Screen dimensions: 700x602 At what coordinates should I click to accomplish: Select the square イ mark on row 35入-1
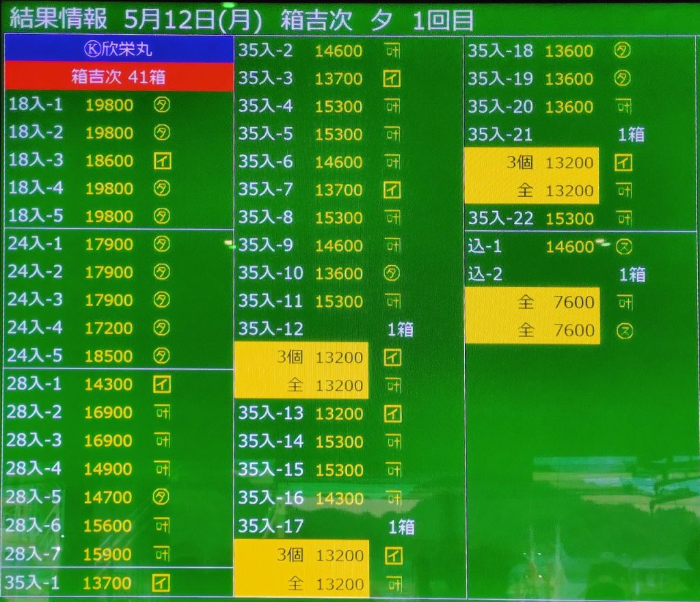(161, 583)
